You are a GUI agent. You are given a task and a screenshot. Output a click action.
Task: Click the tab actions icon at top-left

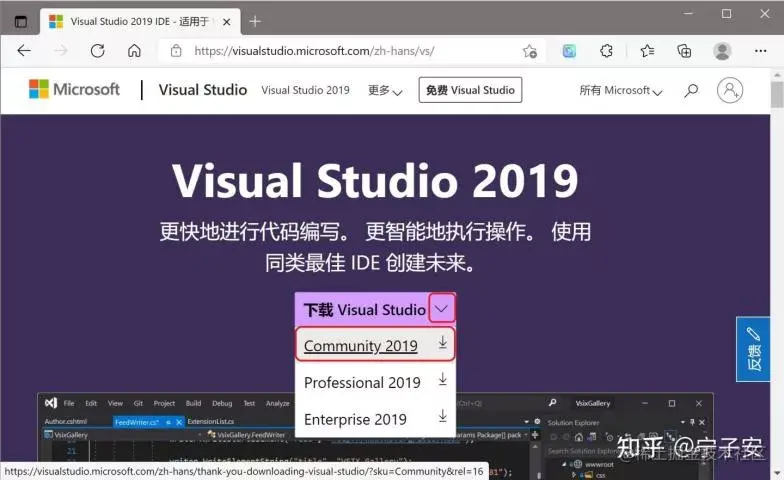coord(20,22)
